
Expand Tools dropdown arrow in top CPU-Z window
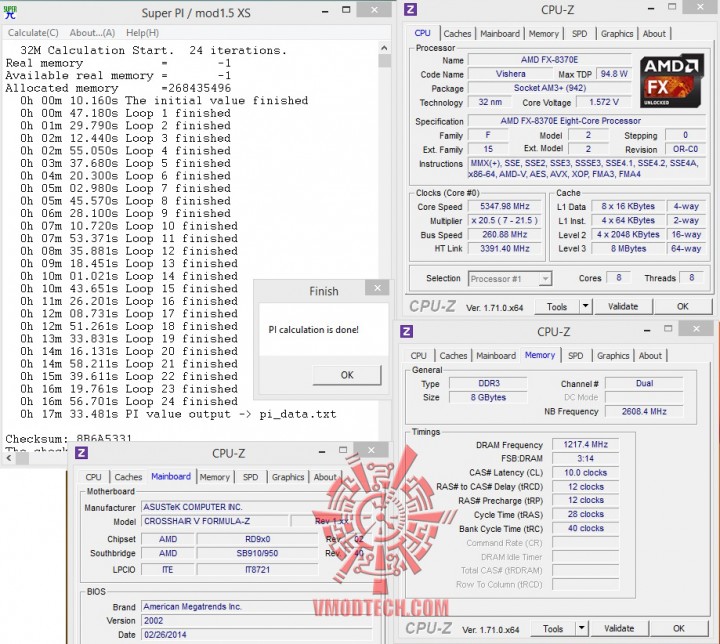586,306
